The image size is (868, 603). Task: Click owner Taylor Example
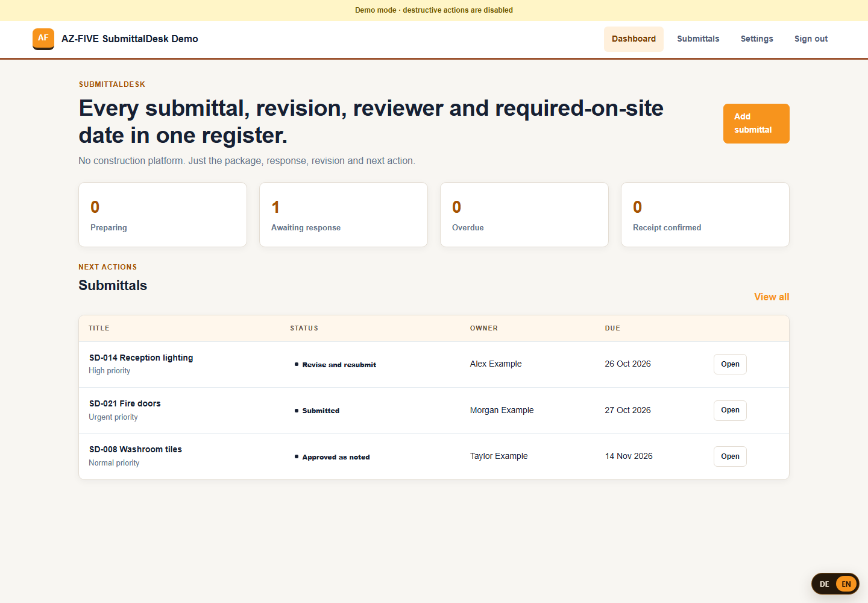498,456
